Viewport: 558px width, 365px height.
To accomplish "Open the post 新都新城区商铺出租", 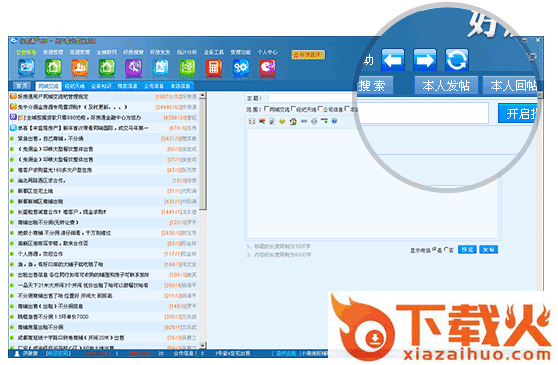I will point(41,201).
